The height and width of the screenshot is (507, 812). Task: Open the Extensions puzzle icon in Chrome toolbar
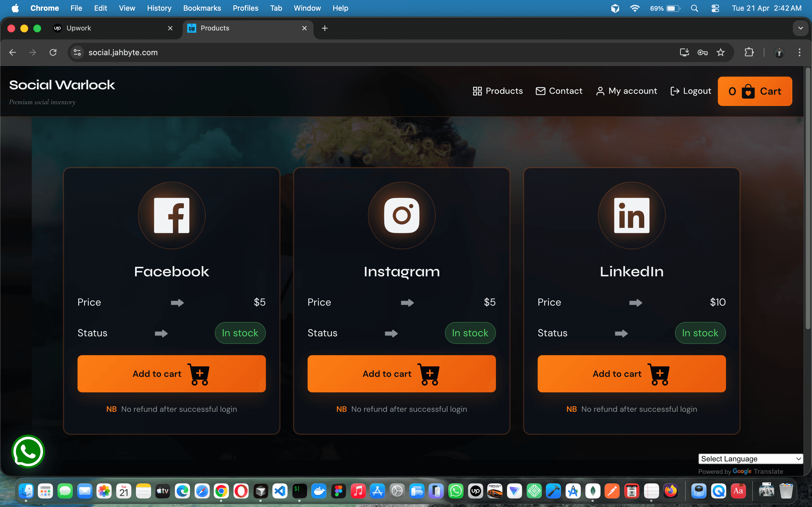tap(749, 52)
